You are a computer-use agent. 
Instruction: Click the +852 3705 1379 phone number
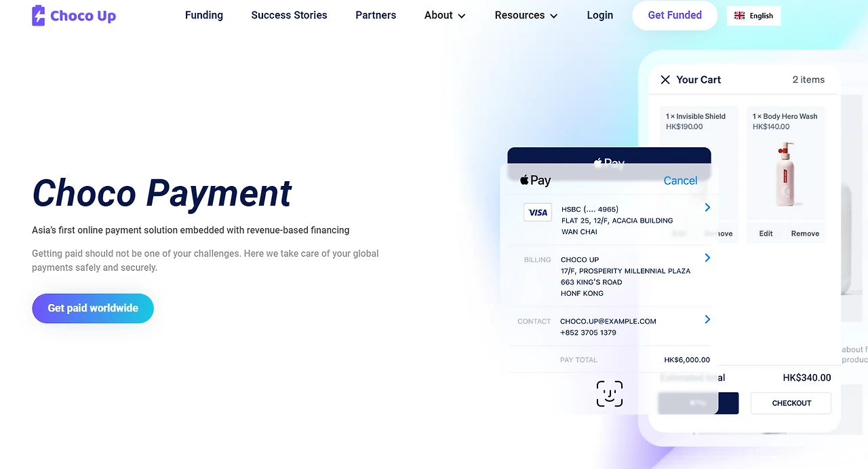(588, 333)
